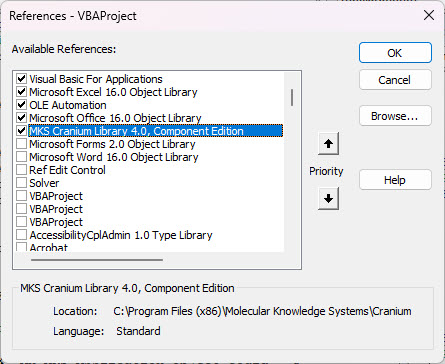
Task: Select Microsoft Office 16.0 Object Library text
Action: pyautogui.click(x=115, y=118)
